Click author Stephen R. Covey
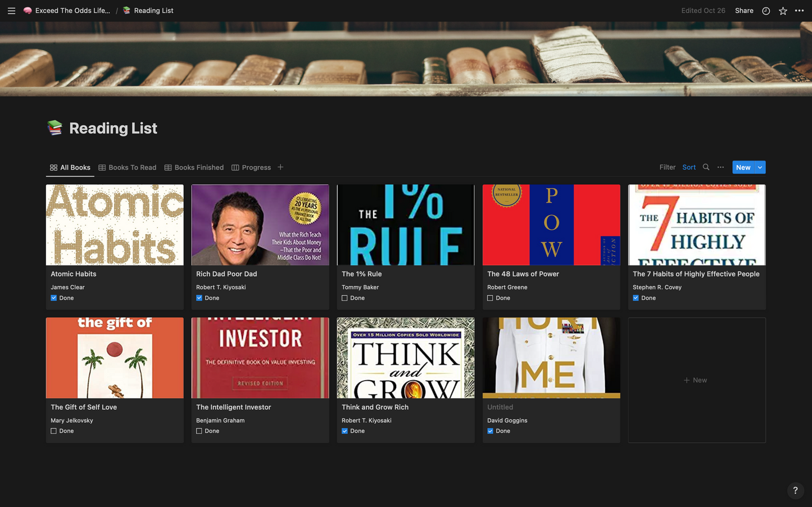Image resolution: width=812 pixels, height=507 pixels. 657,287
